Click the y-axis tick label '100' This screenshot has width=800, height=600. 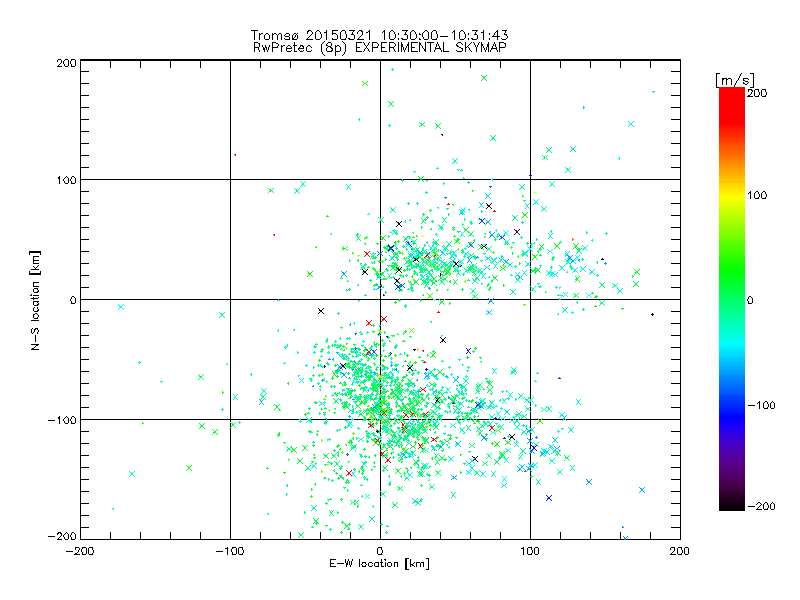point(66,180)
